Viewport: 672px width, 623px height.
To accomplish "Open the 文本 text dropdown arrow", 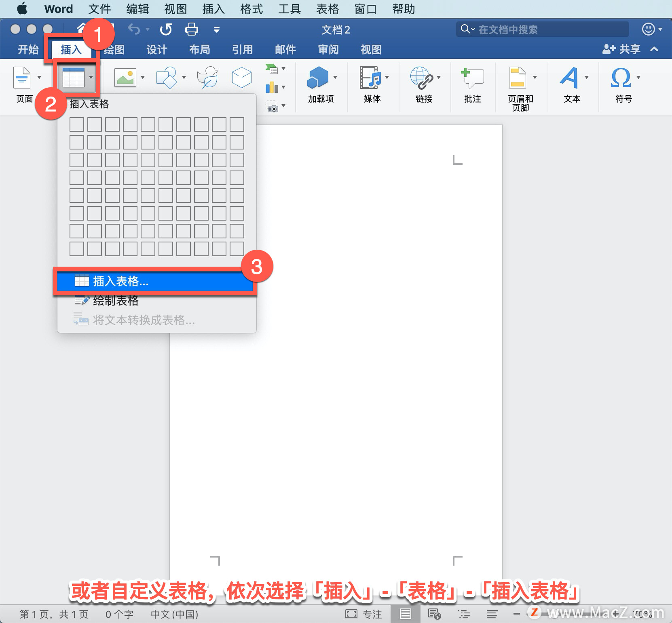I will [x=587, y=78].
